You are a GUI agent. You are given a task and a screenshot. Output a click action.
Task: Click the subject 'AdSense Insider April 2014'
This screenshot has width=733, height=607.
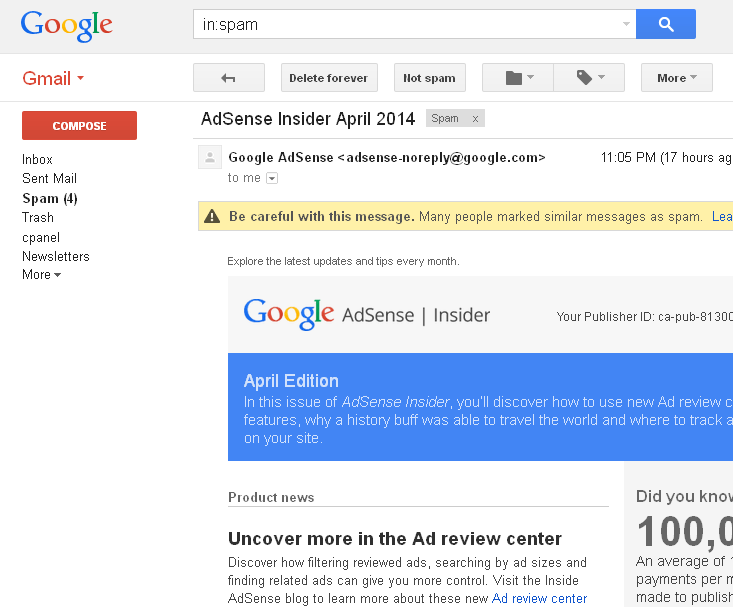pos(308,119)
